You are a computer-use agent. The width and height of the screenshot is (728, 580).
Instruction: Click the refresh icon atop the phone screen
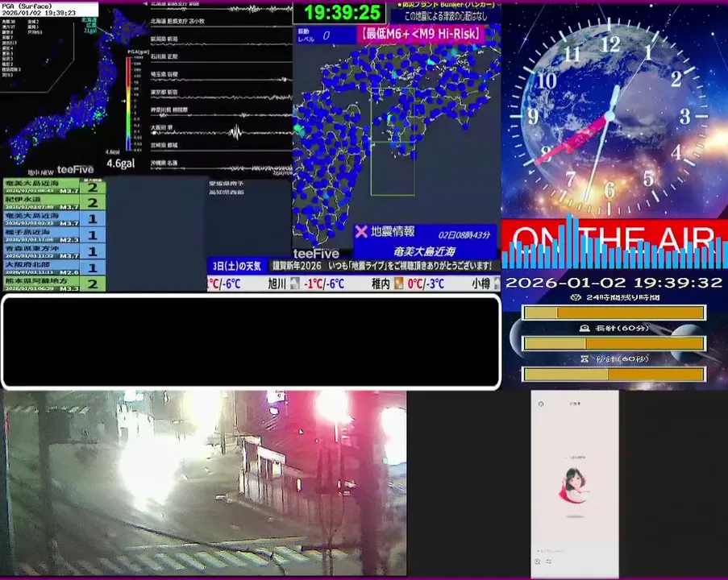click(541, 404)
